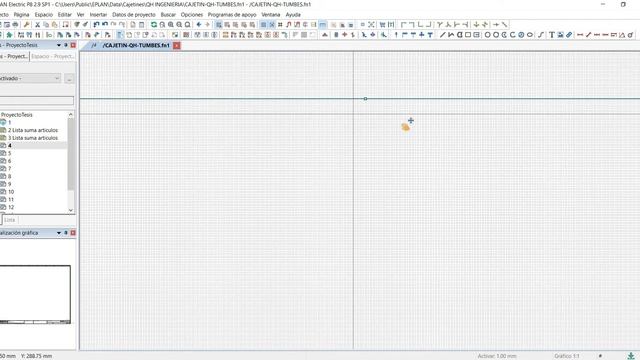
Task: Toggle the grid display button
Action: [x=263, y=25]
